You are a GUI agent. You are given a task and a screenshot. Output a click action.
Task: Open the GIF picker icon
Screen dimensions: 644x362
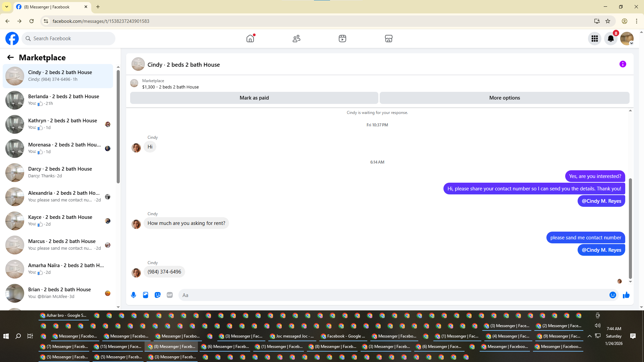click(x=170, y=295)
